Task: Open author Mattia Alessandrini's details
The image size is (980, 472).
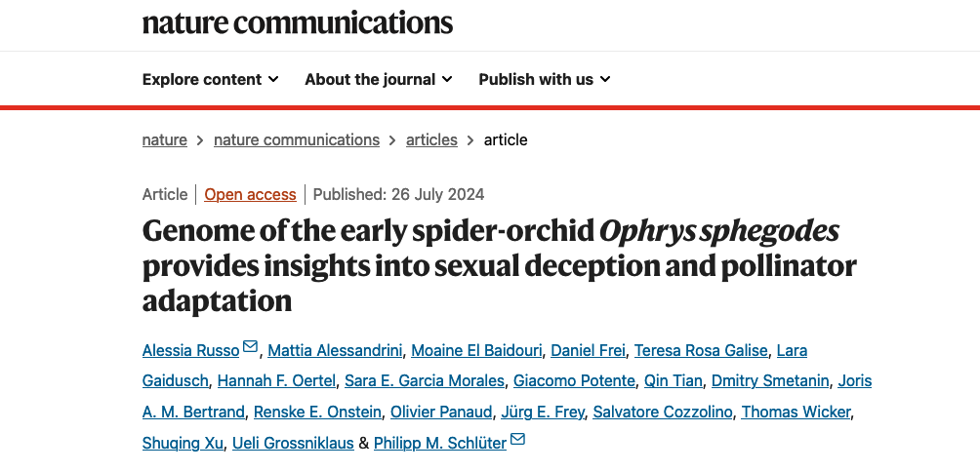Action: point(333,350)
